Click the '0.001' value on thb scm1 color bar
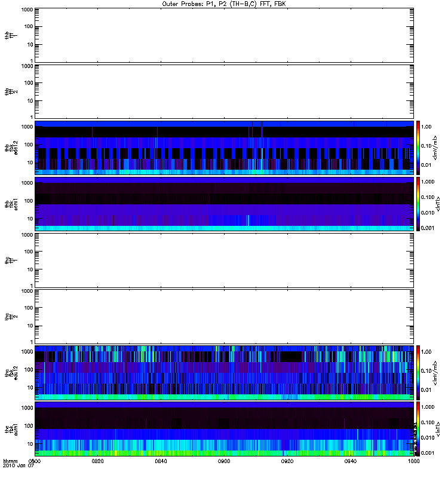This screenshot has width=448, height=478. pos(428,228)
